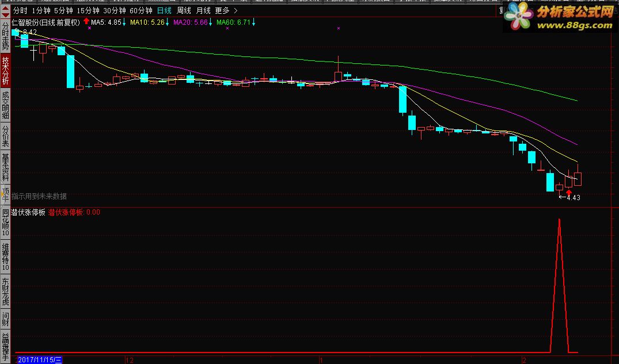Click the 8.42 high price marker

click(x=29, y=32)
